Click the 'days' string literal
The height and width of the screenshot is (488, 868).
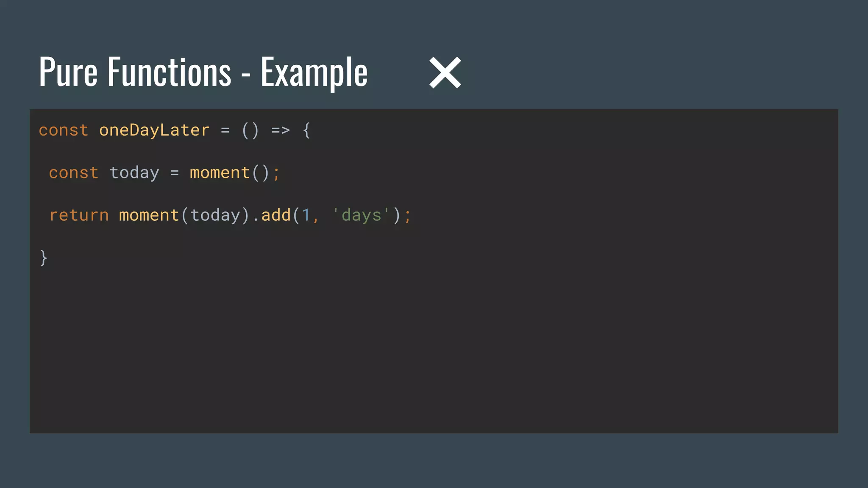pos(361,215)
